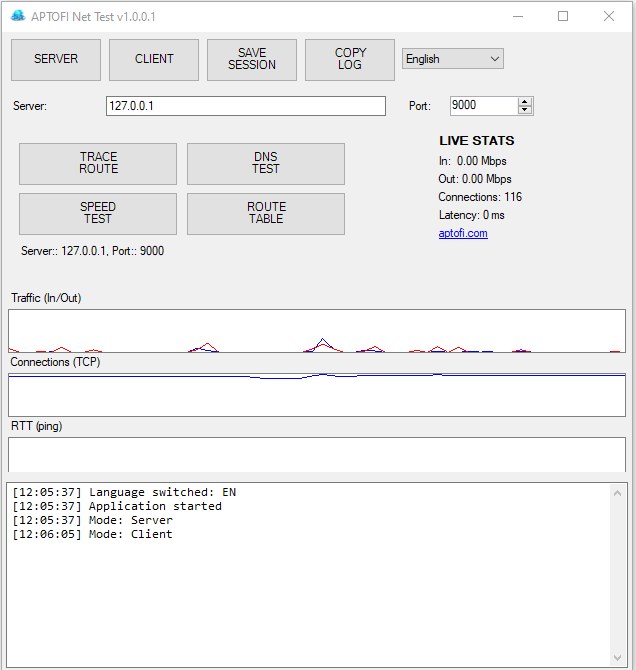636x670 pixels.
Task: Click the Traffic (In/Out) graph
Action: 317,330
